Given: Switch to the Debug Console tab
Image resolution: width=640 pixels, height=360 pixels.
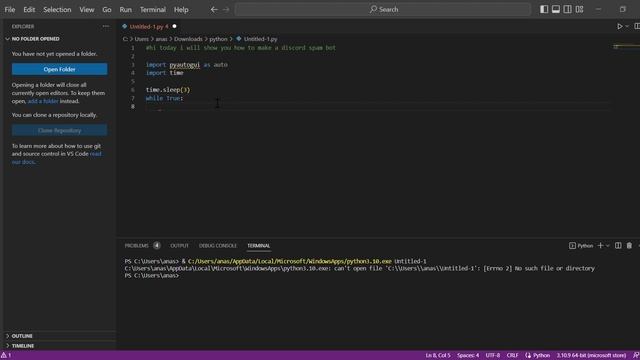Looking at the screenshot, I should 218,245.
